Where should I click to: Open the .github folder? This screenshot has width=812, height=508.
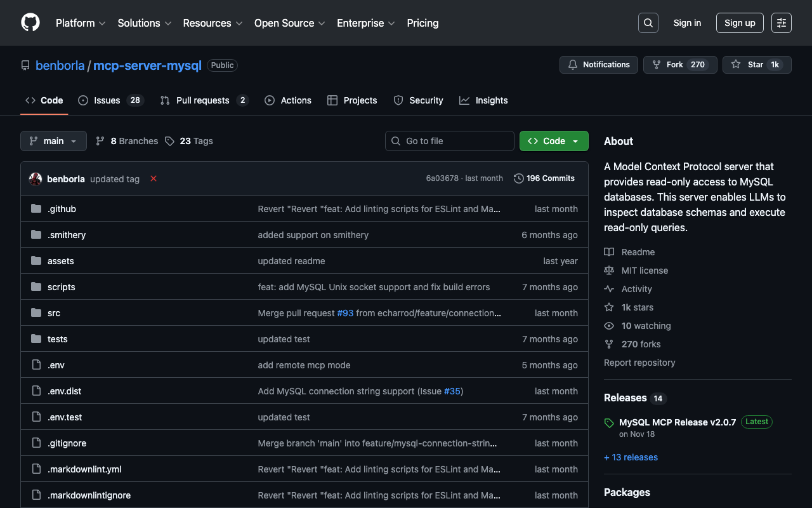[62, 209]
